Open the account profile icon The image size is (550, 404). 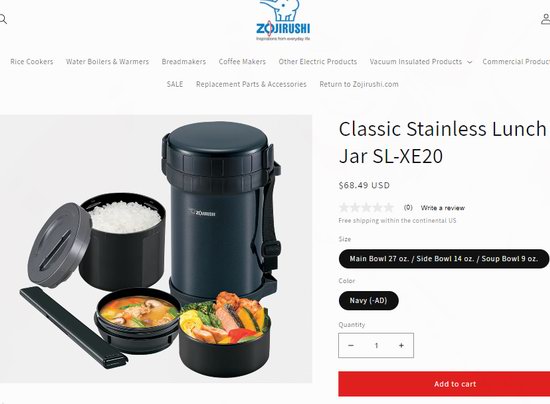click(x=546, y=19)
